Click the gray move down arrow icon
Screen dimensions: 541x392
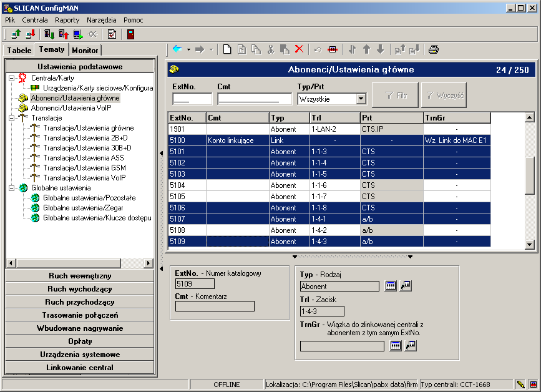381,49
